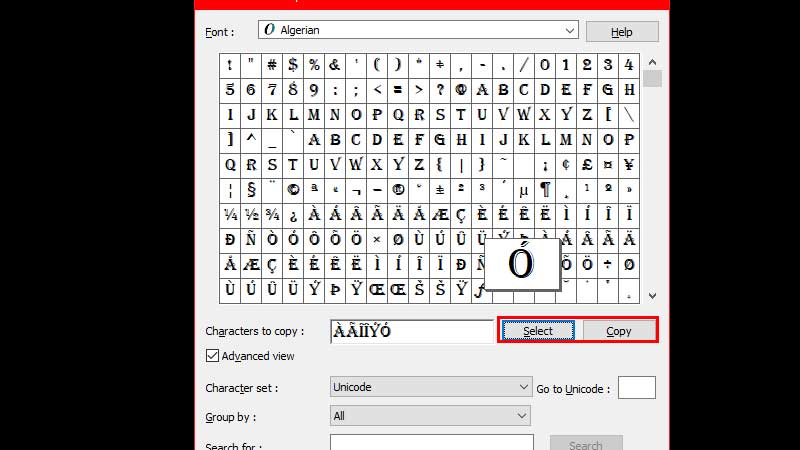This screenshot has width=800, height=450.
Task: Choose the registered ® symbol cell
Action: (x=398, y=190)
